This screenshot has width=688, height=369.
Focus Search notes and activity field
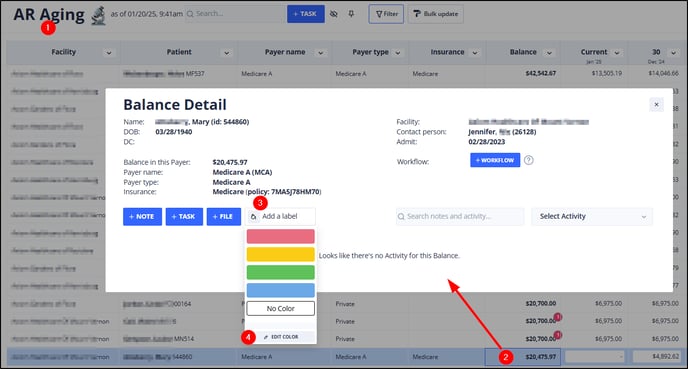click(x=460, y=216)
